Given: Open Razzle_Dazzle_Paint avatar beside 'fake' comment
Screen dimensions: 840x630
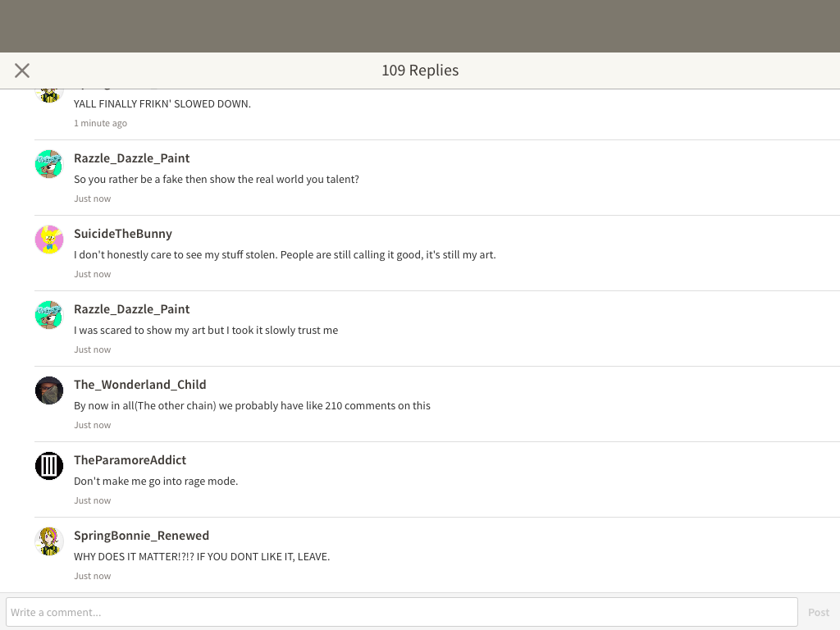Looking at the screenshot, I should click(49, 164).
